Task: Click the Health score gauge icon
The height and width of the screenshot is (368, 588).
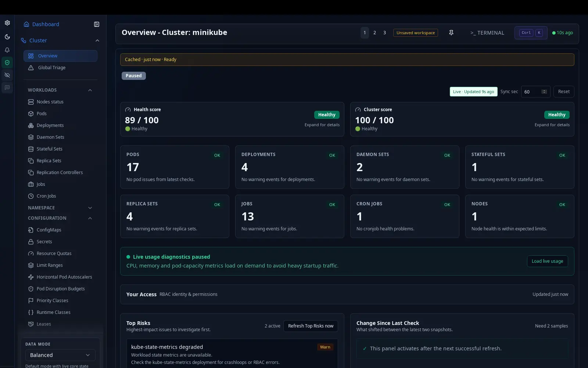Action: 128,110
